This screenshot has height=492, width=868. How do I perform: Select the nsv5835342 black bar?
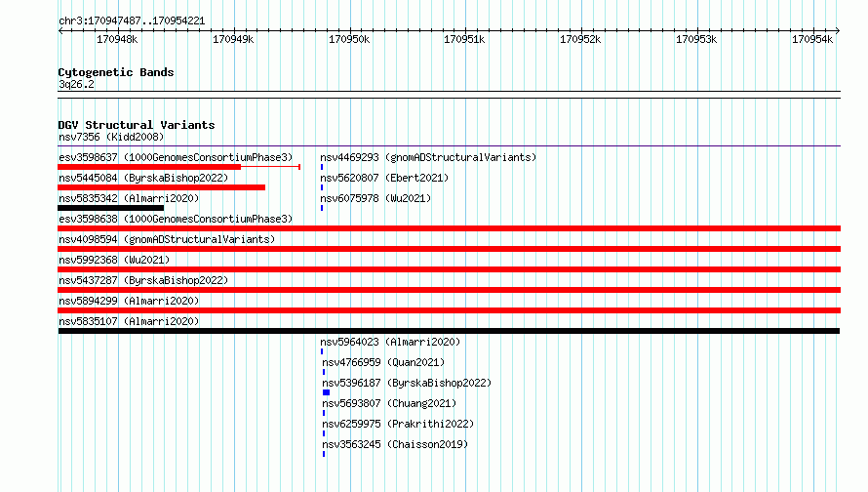point(111,208)
